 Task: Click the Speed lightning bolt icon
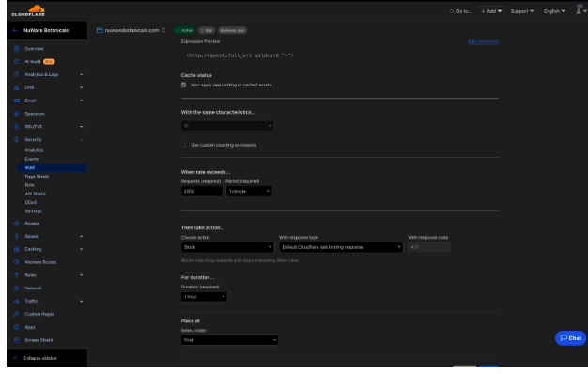pyautogui.click(x=17, y=236)
